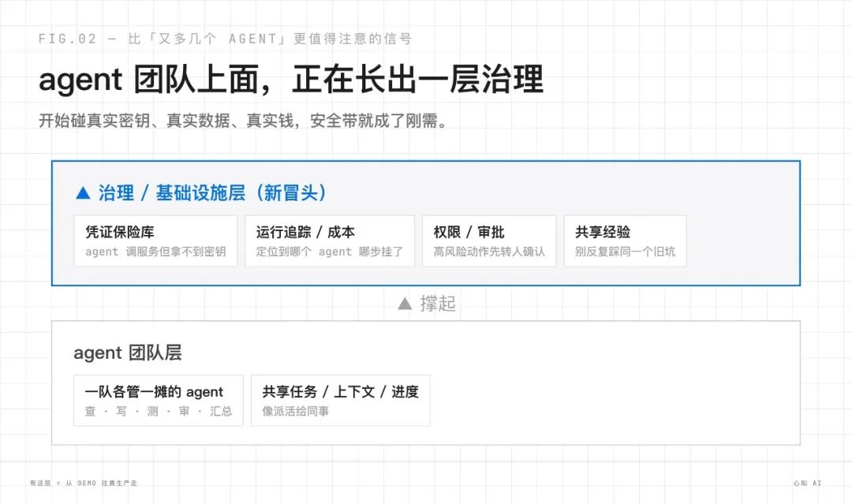Viewport: 852px width, 504px height.
Task: Select the 运行追踪 / 成本 card
Action: (x=330, y=241)
